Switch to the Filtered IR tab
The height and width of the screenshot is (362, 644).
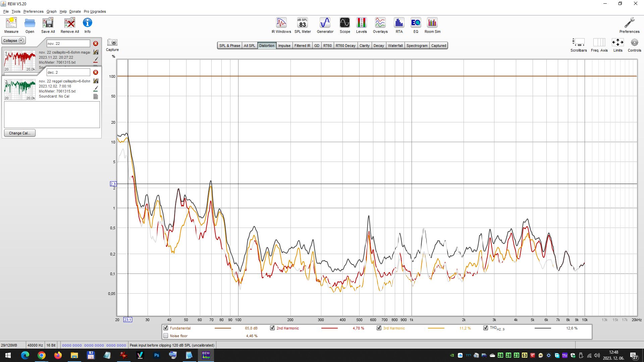click(302, 46)
